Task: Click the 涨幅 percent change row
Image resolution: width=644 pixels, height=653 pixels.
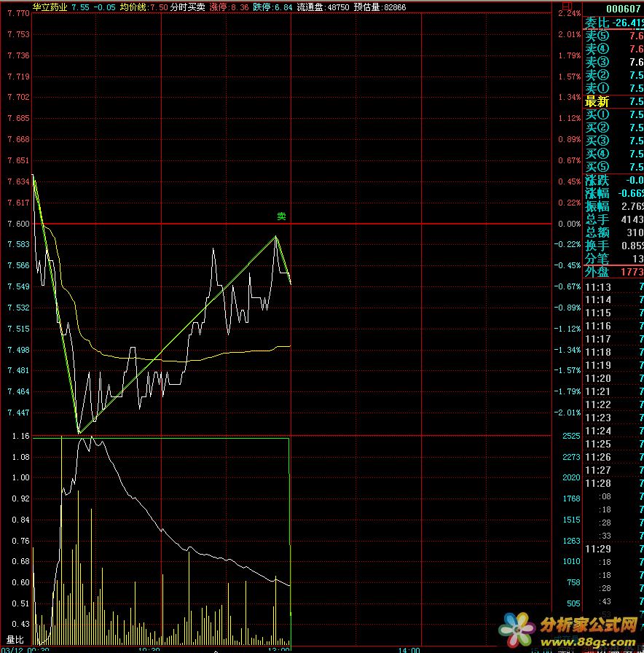Action: coord(613,193)
